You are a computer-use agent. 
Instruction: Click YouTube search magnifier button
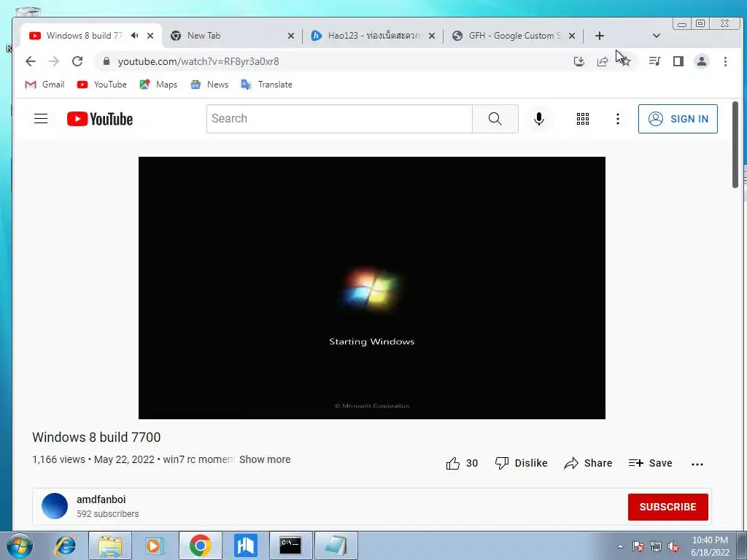coord(495,119)
